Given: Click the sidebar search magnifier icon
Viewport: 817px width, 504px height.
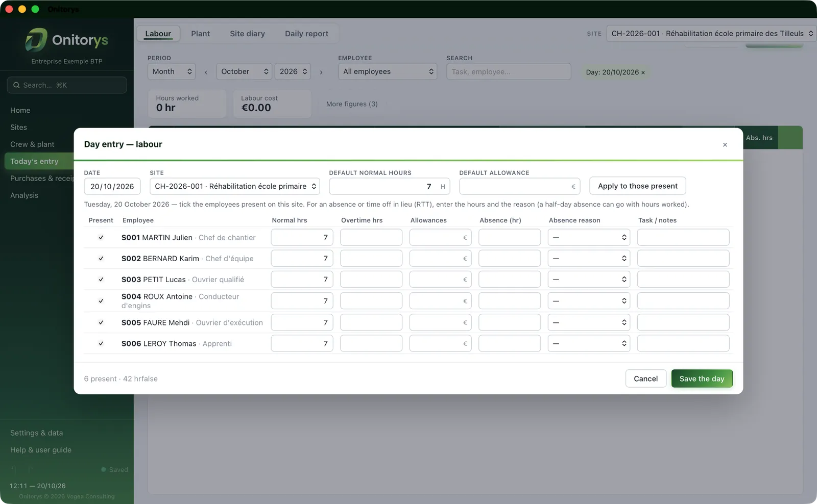Looking at the screenshot, I should [x=16, y=85].
